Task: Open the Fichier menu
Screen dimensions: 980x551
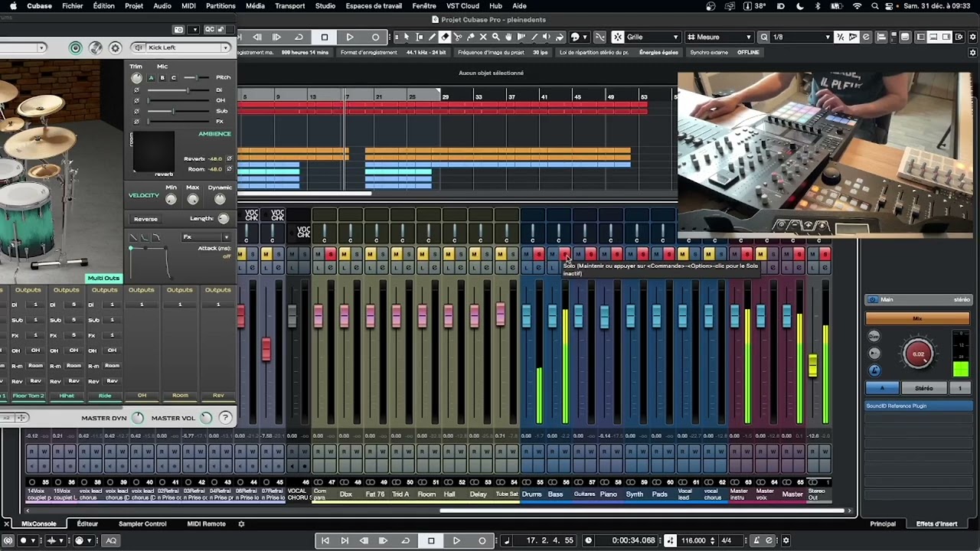Action: 73,6
